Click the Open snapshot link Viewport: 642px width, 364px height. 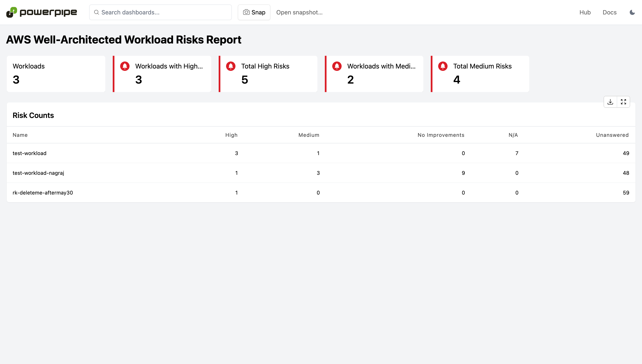299,12
